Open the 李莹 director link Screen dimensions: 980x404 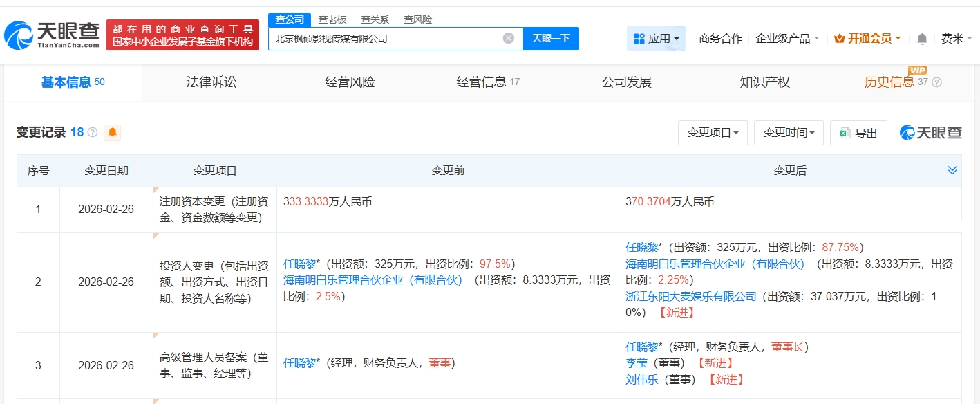[x=636, y=362]
